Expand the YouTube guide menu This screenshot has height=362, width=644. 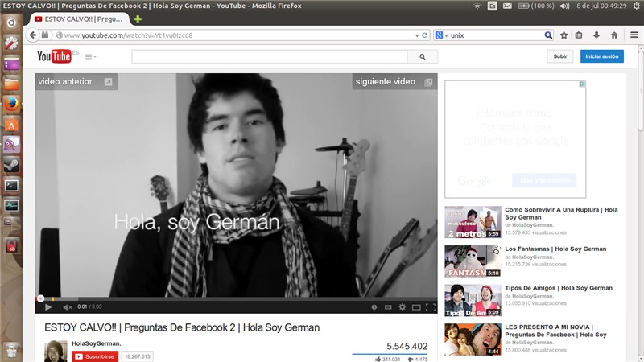coord(90,56)
